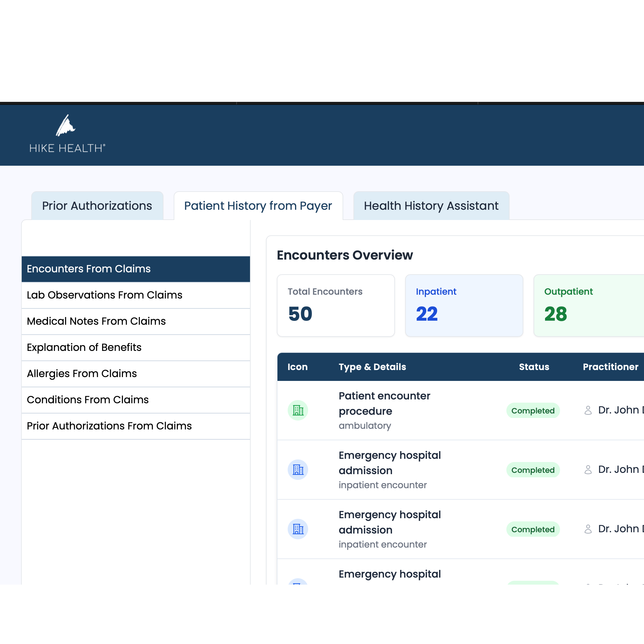Open Prior Authorizations From Claims section

[x=109, y=426]
